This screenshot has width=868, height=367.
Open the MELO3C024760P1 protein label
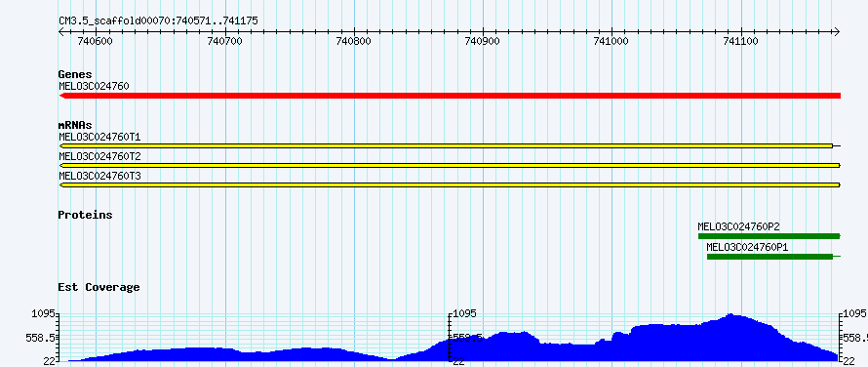pyautogui.click(x=747, y=247)
